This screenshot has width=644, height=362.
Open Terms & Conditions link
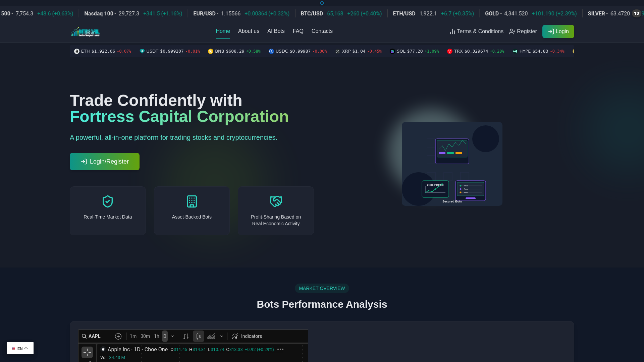pos(476,32)
